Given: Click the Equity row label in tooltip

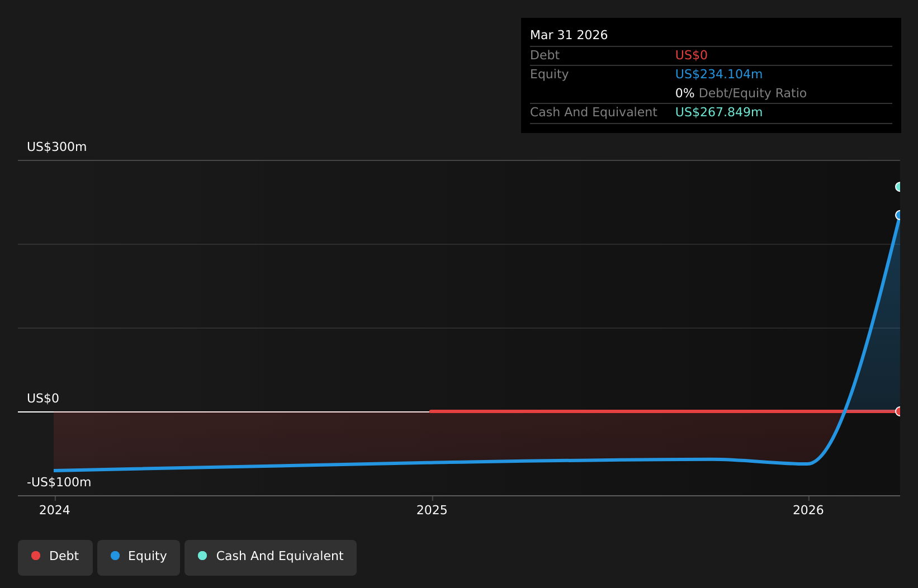Looking at the screenshot, I should [549, 74].
